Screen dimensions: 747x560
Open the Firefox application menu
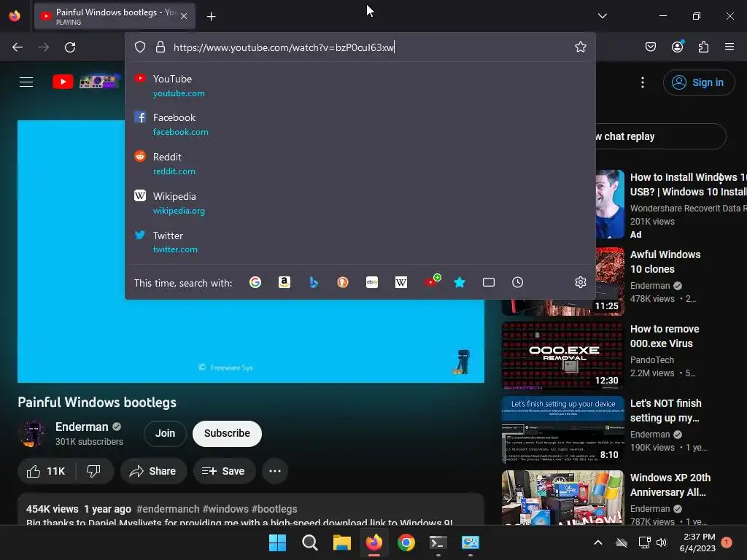tap(729, 47)
